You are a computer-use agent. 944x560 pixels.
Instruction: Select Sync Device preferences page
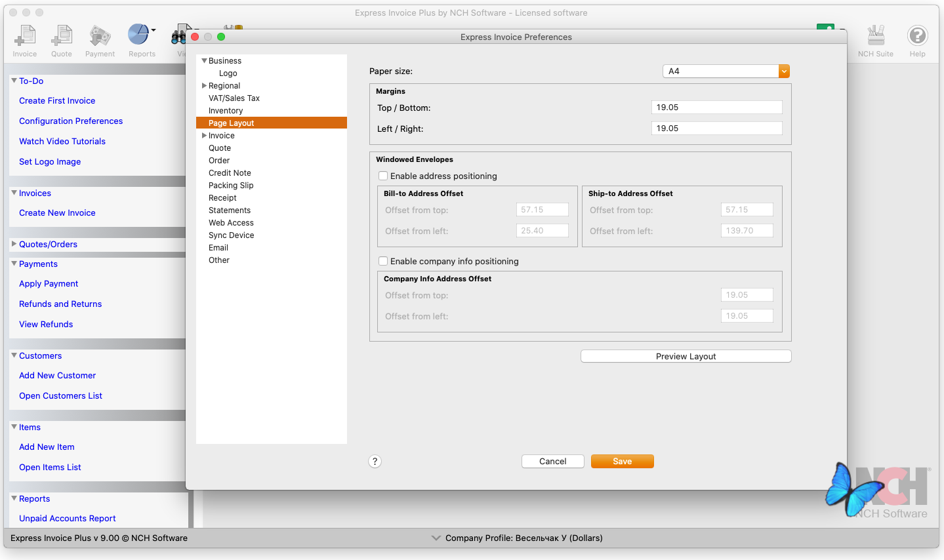click(x=231, y=235)
